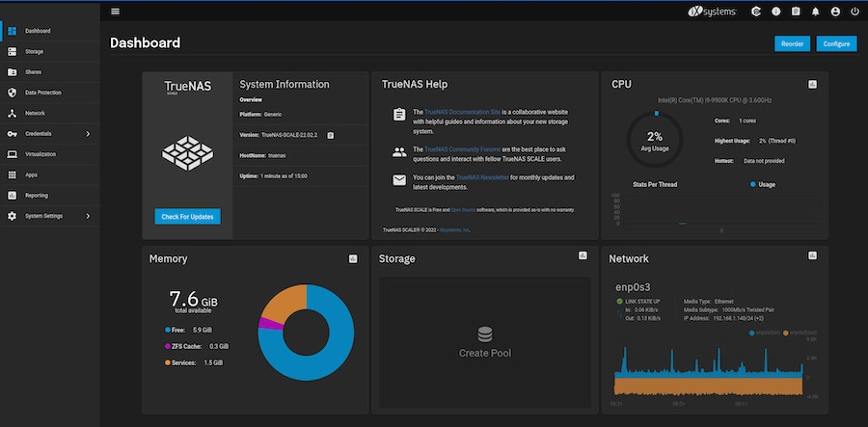Open the user account settings icon

(x=833, y=12)
